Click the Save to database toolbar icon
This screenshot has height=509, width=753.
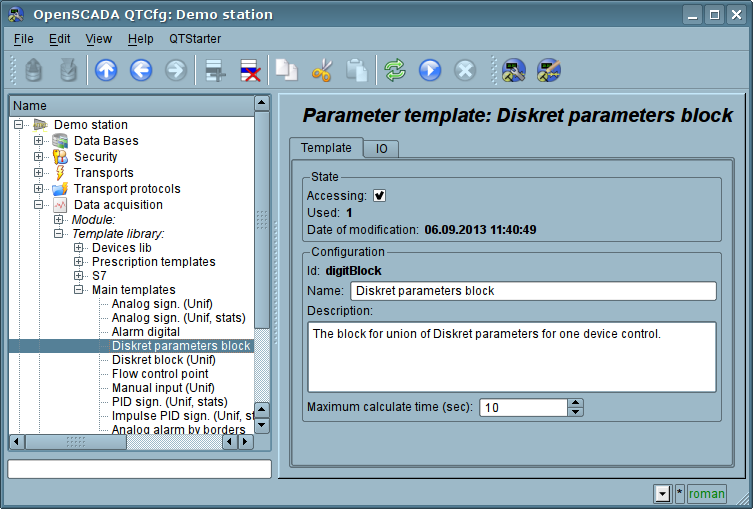tap(68, 71)
